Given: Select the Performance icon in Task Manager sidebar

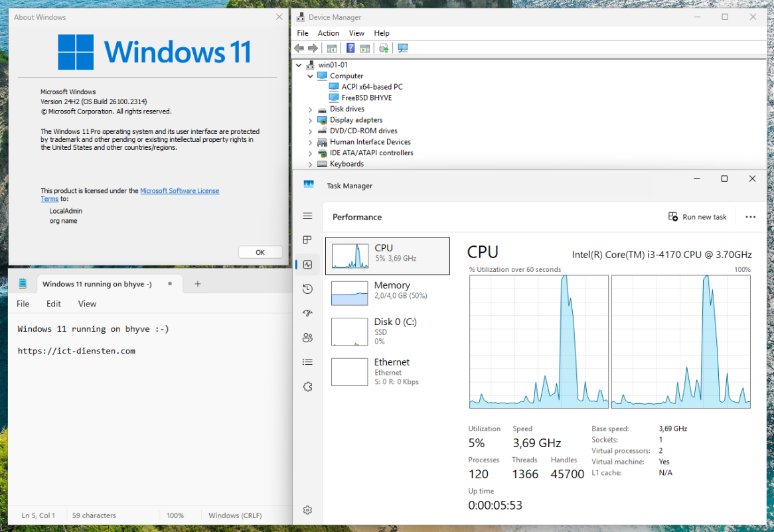Looking at the screenshot, I should [x=307, y=264].
